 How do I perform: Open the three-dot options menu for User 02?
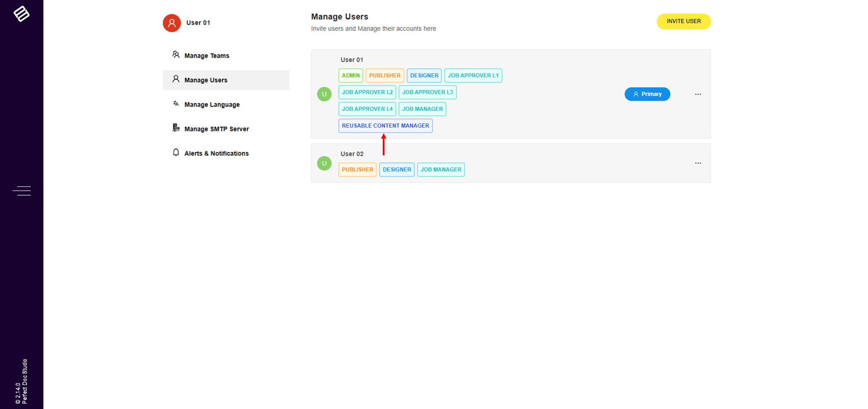coord(698,163)
